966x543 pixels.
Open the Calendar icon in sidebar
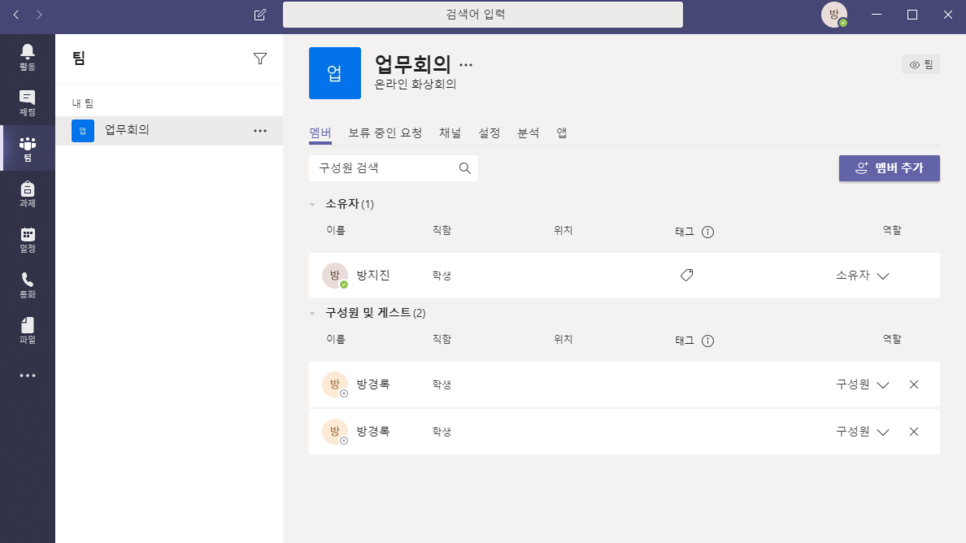[x=27, y=240]
